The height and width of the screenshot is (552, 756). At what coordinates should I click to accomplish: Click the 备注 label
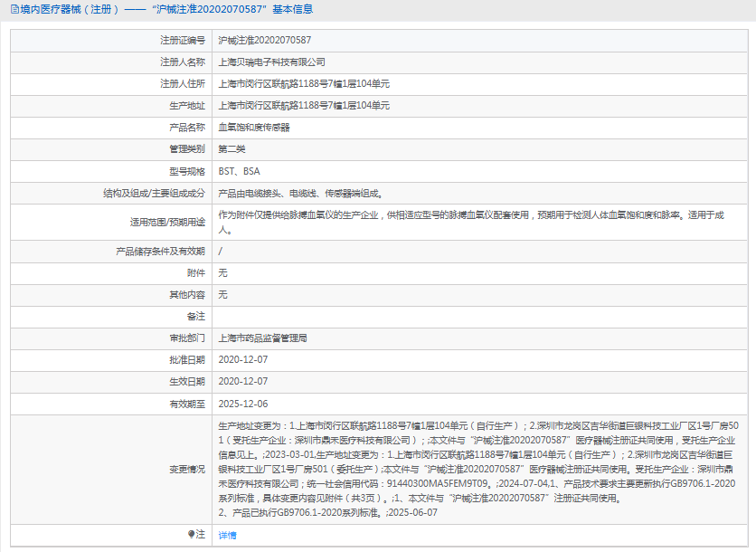[x=196, y=317]
